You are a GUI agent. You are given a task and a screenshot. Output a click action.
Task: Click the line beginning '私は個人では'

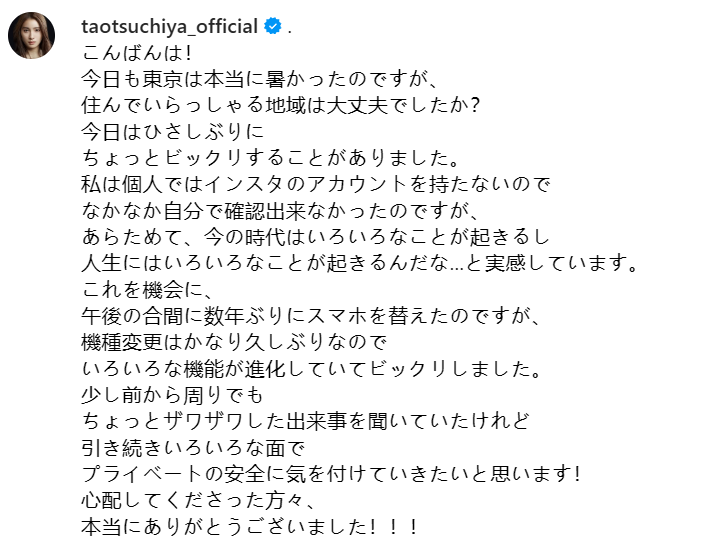316,184
